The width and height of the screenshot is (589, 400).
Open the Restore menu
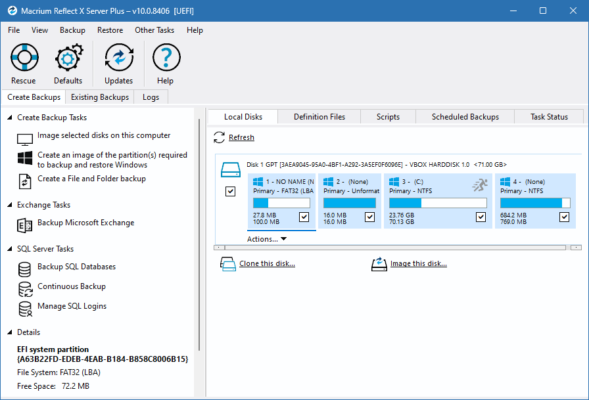[x=110, y=30]
